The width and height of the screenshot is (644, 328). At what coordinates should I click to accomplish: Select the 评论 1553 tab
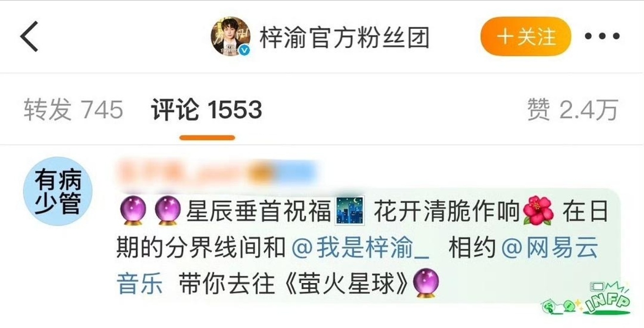point(207,109)
